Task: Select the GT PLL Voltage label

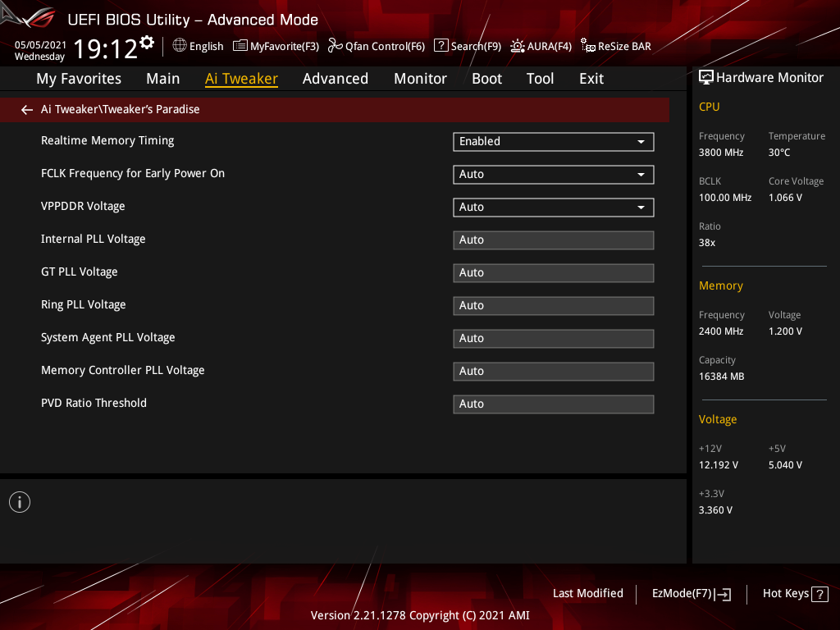Action: pos(79,272)
